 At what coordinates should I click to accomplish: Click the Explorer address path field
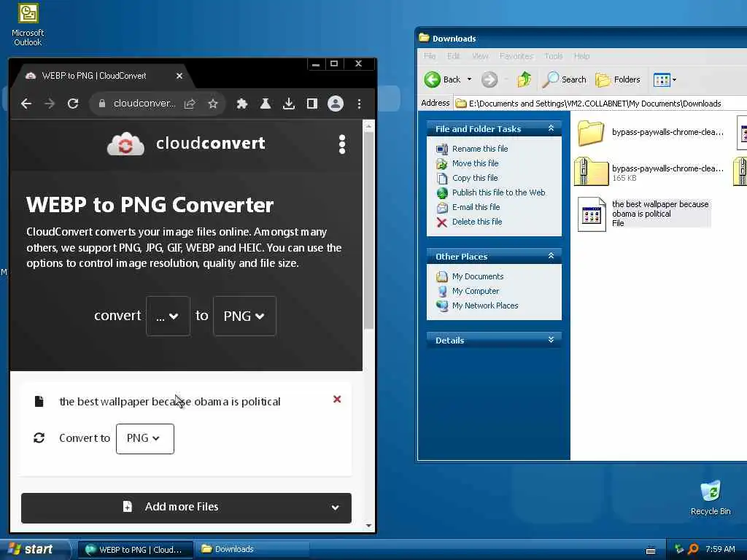click(600, 104)
